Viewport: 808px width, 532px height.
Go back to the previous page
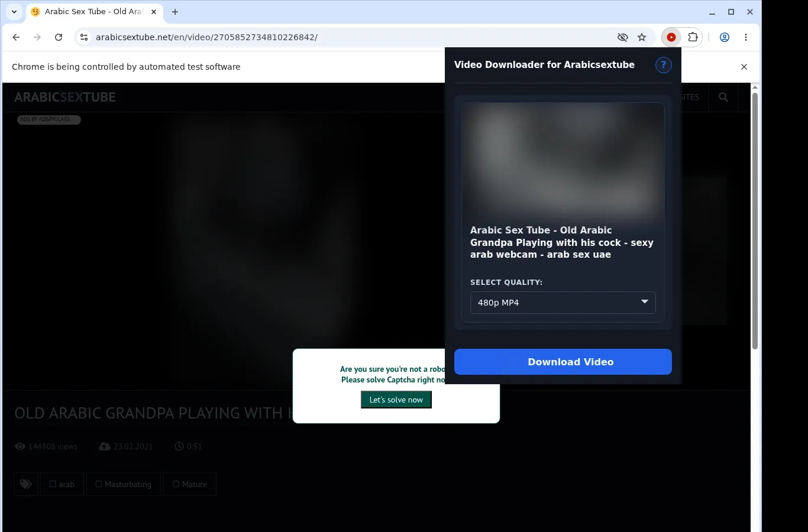coord(16,37)
